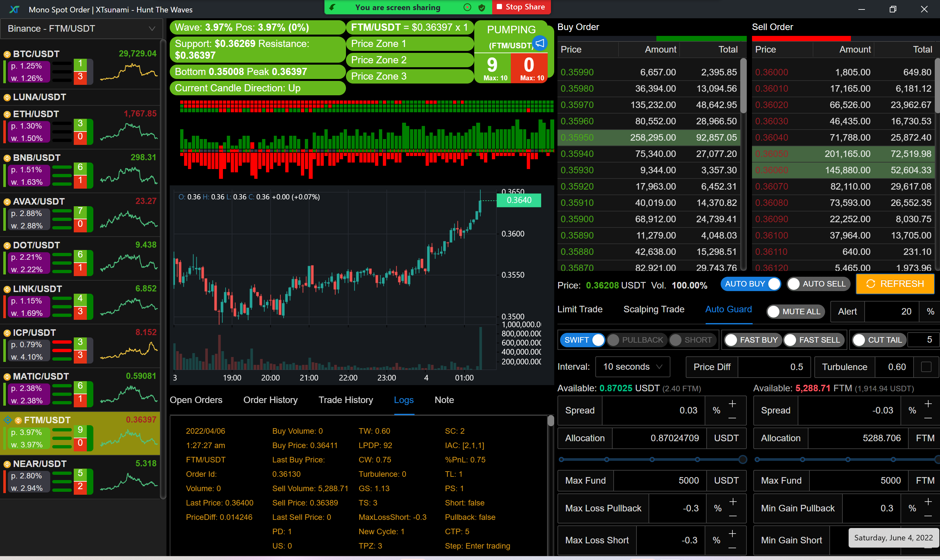This screenshot has height=560, width=940.
Task: Open the ICP/USDT sparkline chart
Action: pyautogui.click(x=128, y=350)
